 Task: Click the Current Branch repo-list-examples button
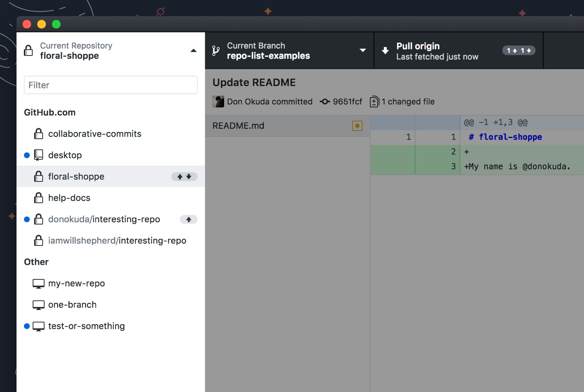click(289, 50)
